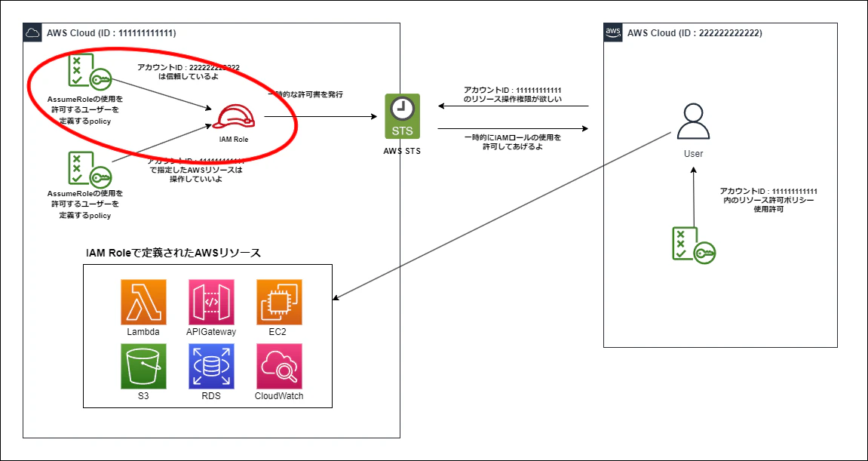Click the 'RDS' label
868x461 pixels.
[211, 397]
